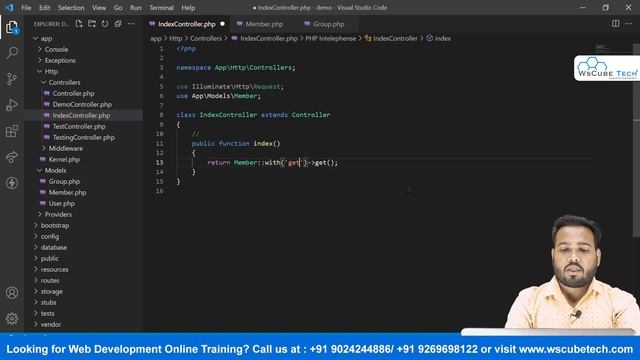Image resolution: width=640 pixels, height=360 pixels.
Task: Click IndexController class in breadcrumb
Action: tap(395, 38)
